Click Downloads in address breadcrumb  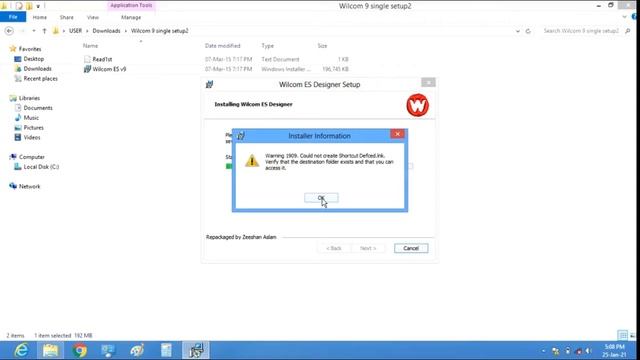[106, 31]
